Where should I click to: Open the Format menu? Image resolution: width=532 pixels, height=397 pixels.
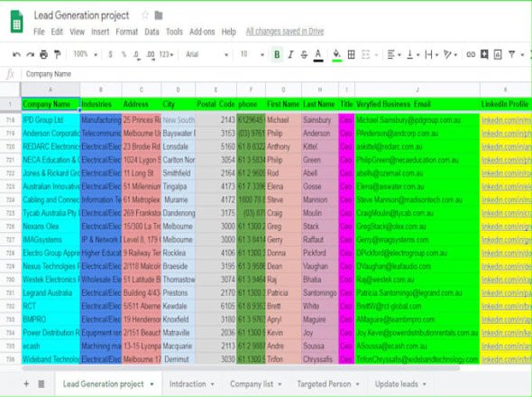coord(126,32)
